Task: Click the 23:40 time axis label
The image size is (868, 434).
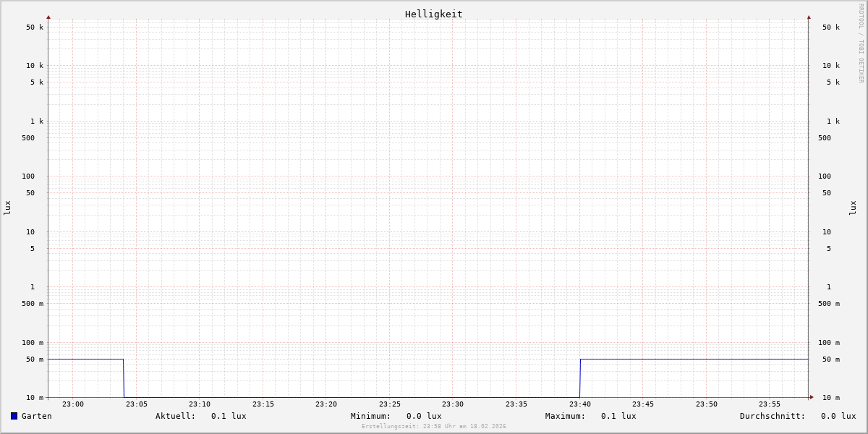Action: click(x=580, y=404)
